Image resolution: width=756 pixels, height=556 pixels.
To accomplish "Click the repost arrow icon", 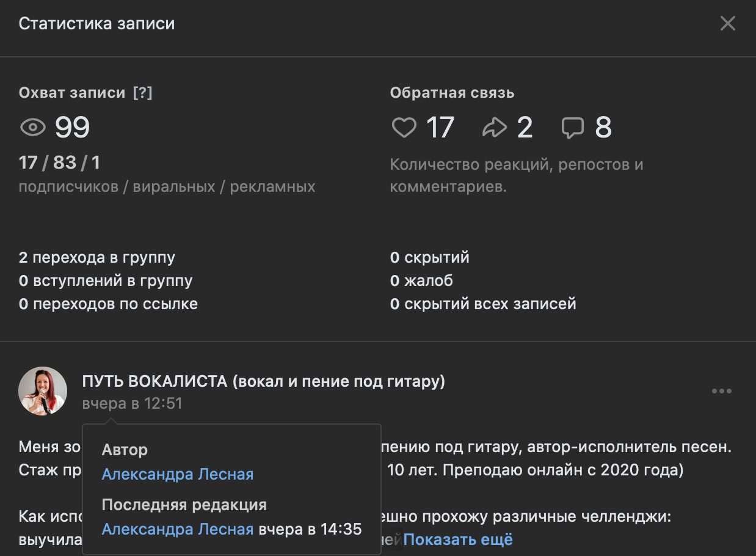I will tap(495, 128).
